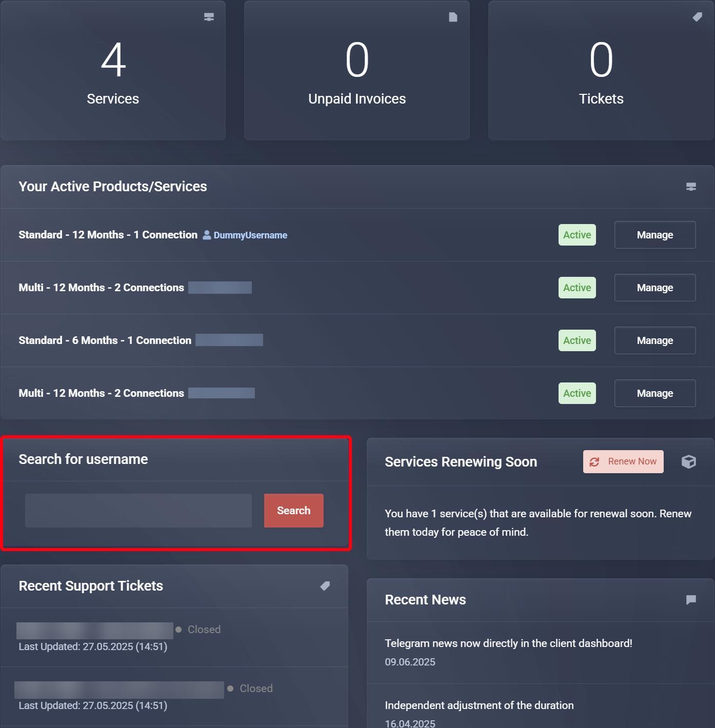Click the icon in Your Active Products/Services header
Image resolution: width=715 pixels, height=728 pixels.
tap(691, 187)
